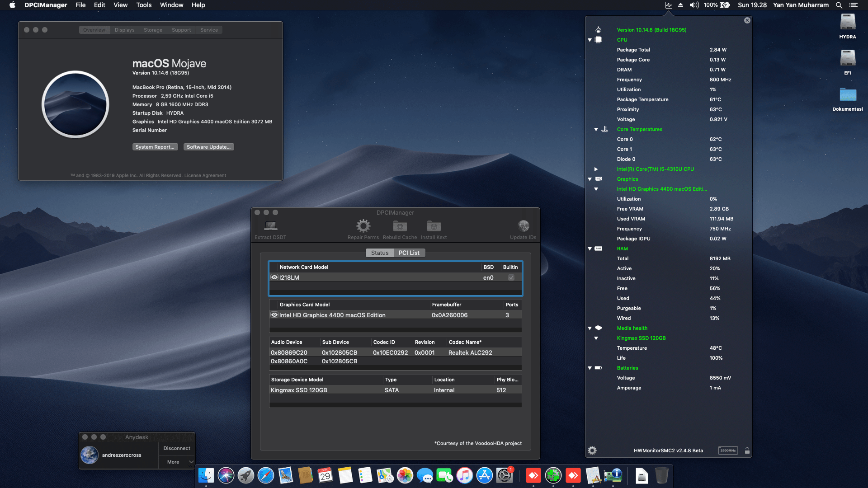Switch to the Status tab

coord(379,253)
